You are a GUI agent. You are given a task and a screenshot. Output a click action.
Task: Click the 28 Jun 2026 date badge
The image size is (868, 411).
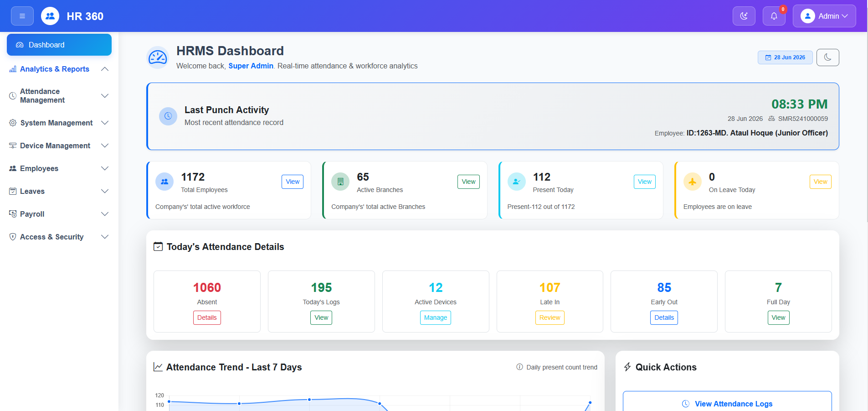785,57
